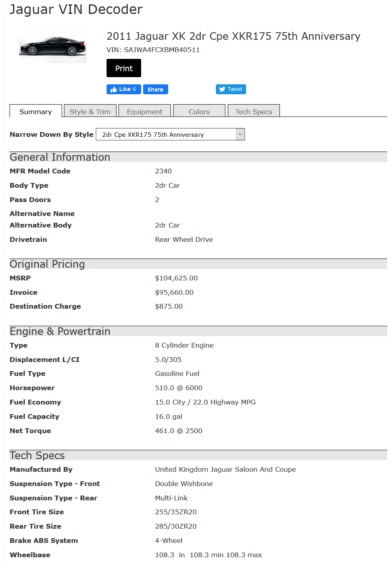Click the Front Tire Size value 255/35ZR20

tap(176, 512)
